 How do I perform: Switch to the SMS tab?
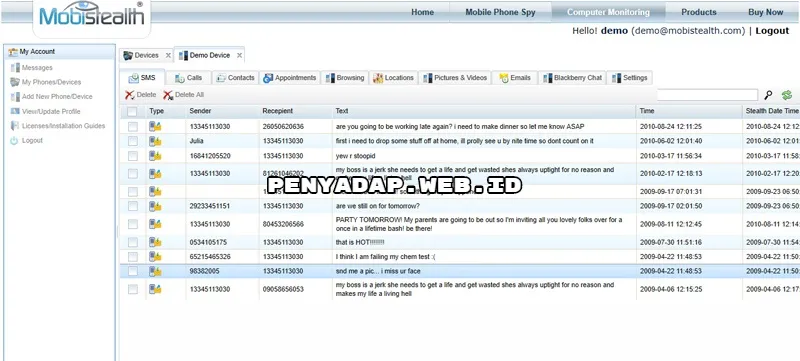pyautogui.click(x=142, y=78)
